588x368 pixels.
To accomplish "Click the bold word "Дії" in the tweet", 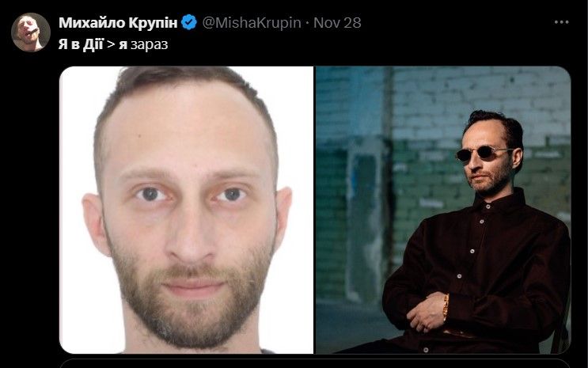I will [x=93, y=44].
